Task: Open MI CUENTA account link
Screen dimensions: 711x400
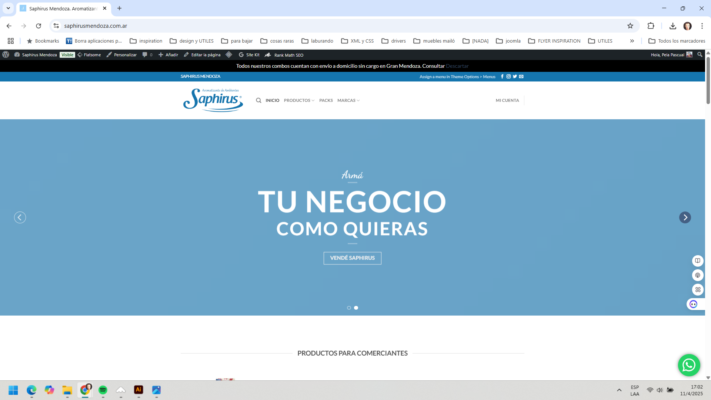Action: (x=507, y=100)
